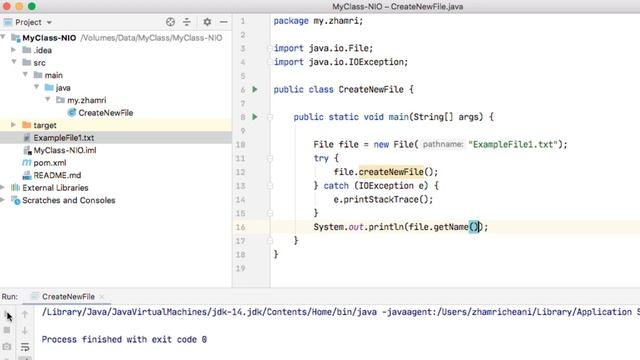Click the "ExampleFile1.txt" string literal
Screen dimensions: 640x360
(x=513, y=144)
